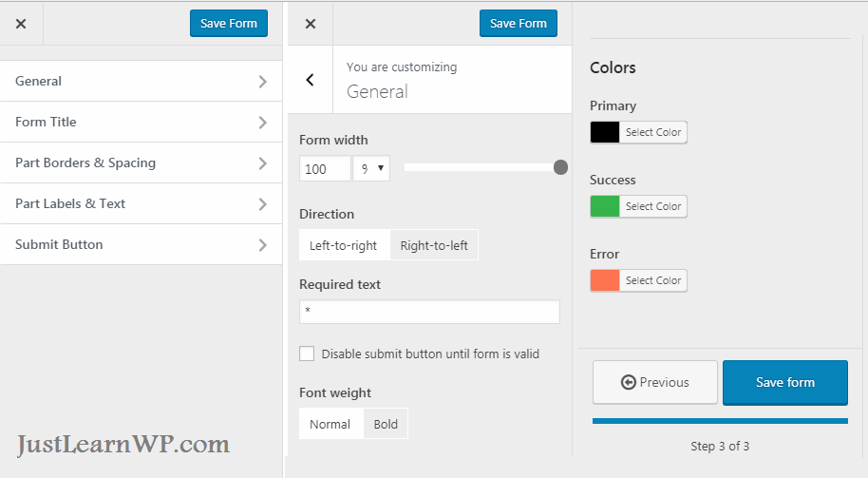
Task: Expand the Submit Button section chevron
Action: click(x=262, y=245)
